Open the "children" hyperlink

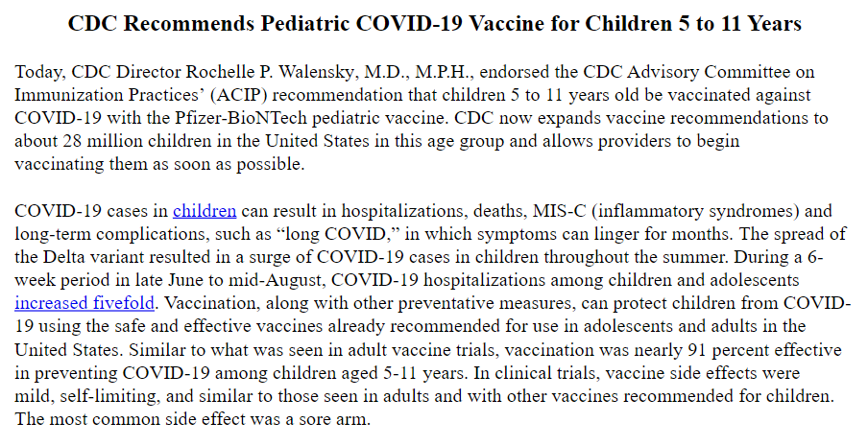204,210
